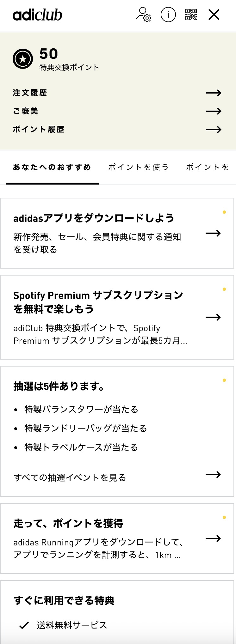Click the points star badge icon
This screenshot has height=644, width=236.
tap(23, 59)
